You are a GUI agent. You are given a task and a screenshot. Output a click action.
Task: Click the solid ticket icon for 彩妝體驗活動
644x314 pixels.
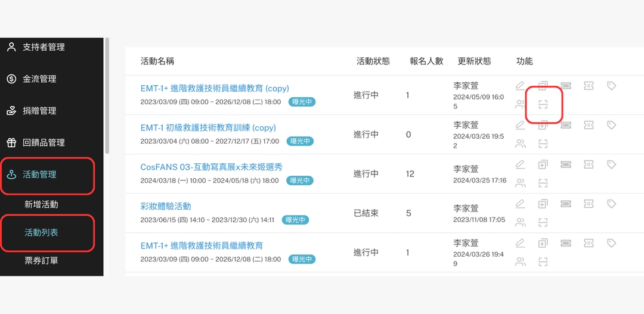click(x=566, y=204)
